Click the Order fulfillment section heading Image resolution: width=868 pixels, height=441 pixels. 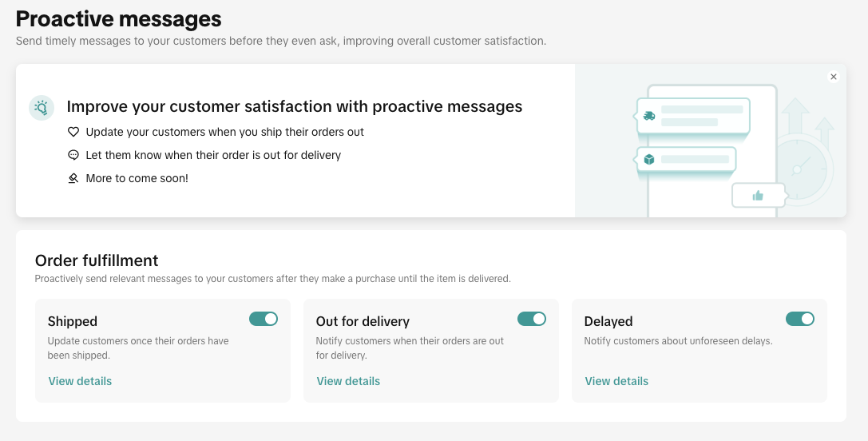97,260
